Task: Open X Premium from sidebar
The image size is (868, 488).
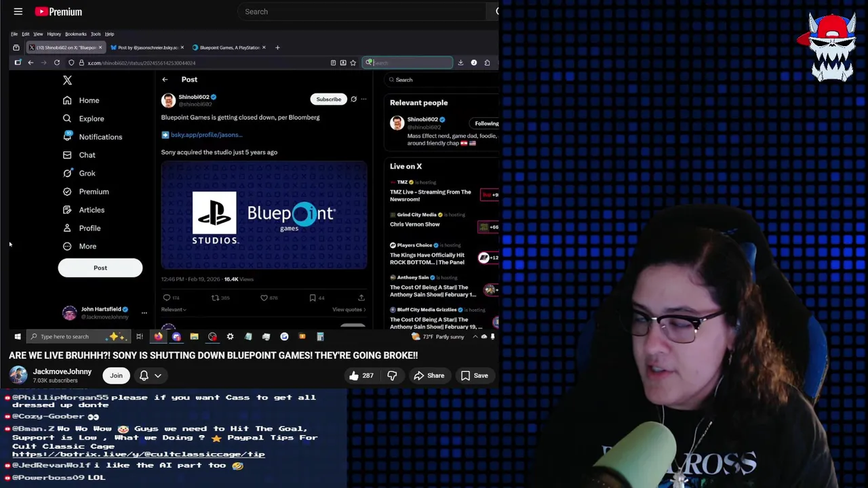Action: 85,192
